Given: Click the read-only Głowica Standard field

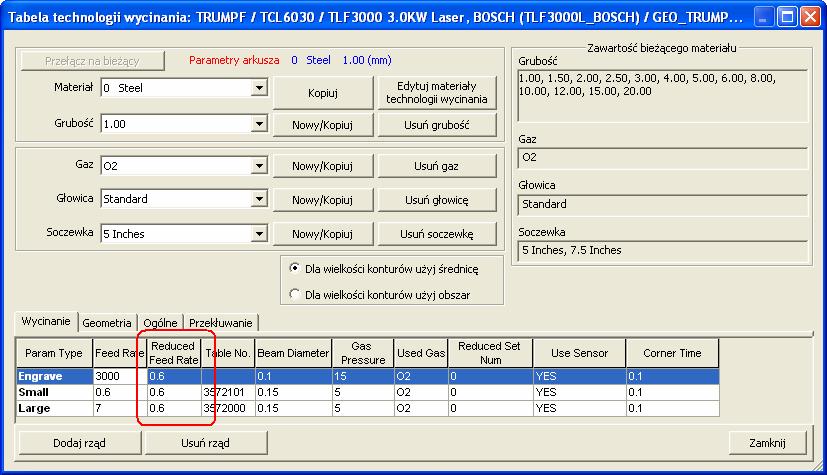Looking at the screenshot, I should tap(662, 205).
